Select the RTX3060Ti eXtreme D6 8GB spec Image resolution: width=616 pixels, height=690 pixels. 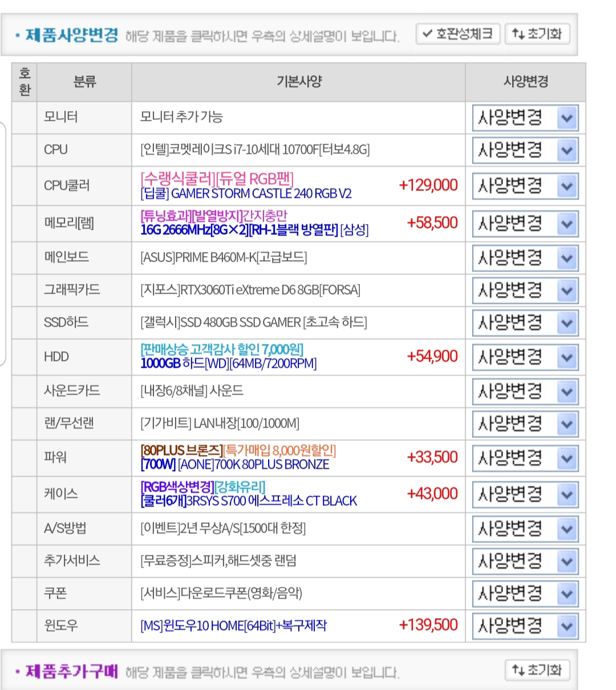(x=250, y=290)
